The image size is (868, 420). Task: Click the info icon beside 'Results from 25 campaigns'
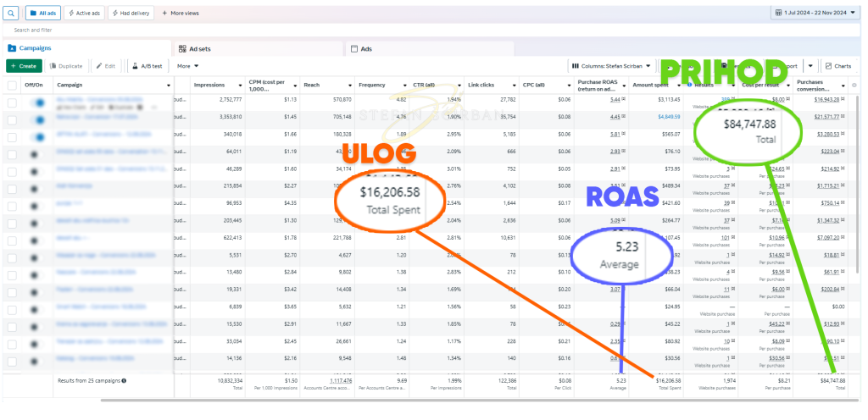[124, 381]
